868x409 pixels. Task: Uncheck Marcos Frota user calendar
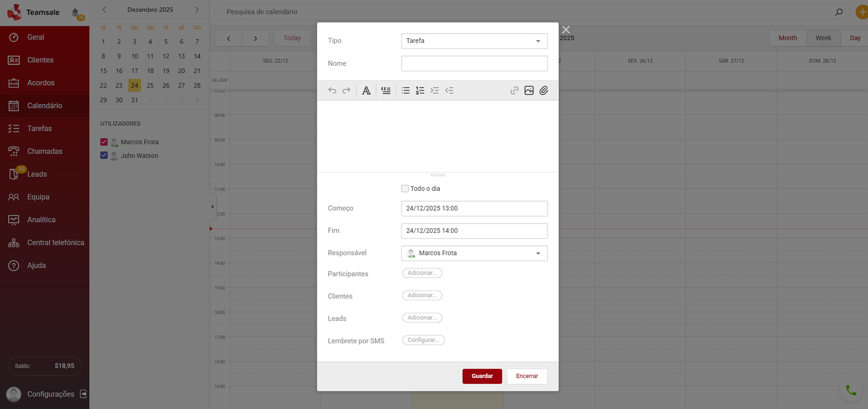104,142
